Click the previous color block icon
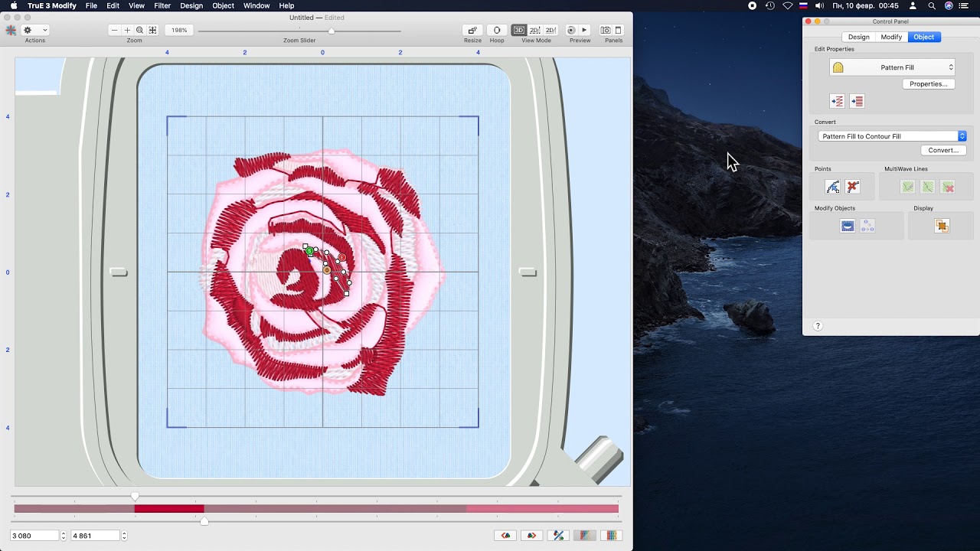980x551 pixels. click(505, 536)
